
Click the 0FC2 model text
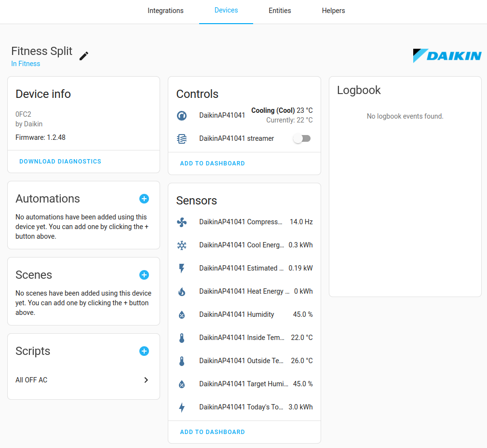23,114
